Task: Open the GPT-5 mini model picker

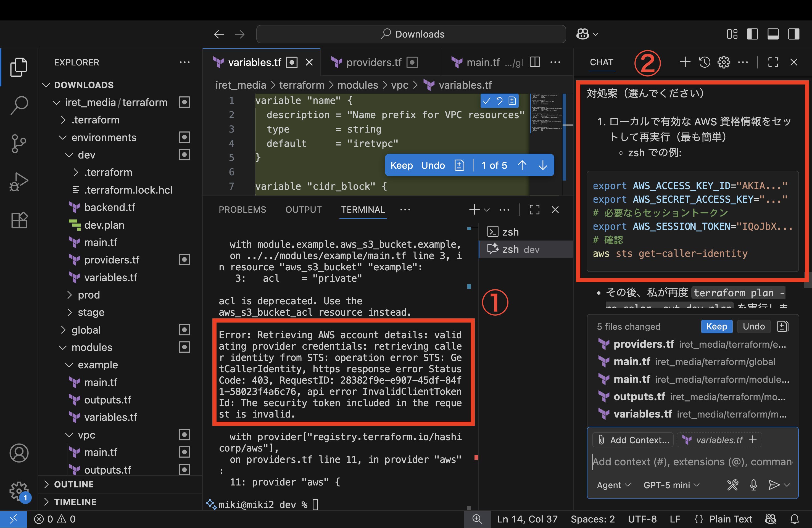Action: pos(671,485)
